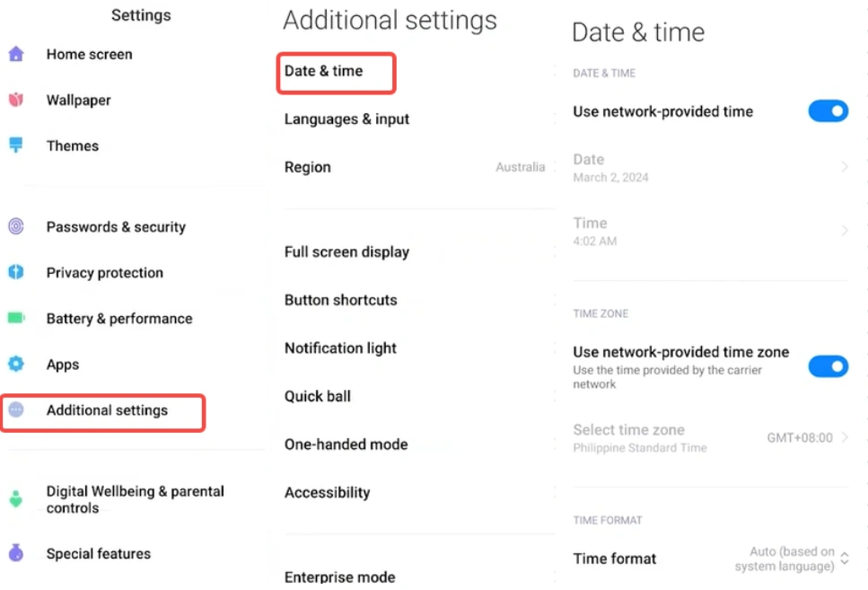Click the Themes paintbrush icon
Screen dimensions: 868x590
(16, 145)
